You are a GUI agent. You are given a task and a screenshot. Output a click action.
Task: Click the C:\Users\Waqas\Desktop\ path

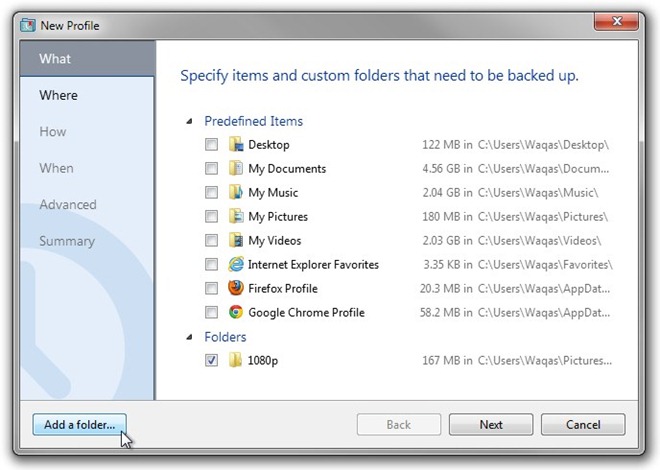543,145
